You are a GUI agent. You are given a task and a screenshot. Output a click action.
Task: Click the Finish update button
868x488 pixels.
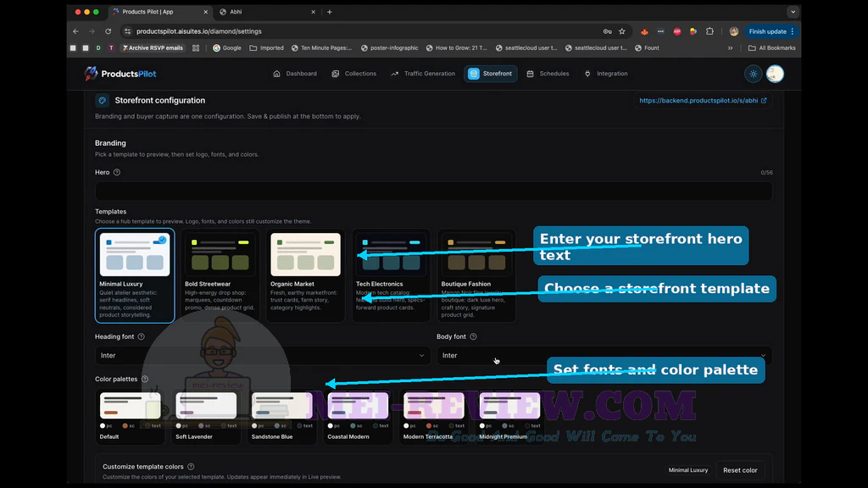coord(767,31)
